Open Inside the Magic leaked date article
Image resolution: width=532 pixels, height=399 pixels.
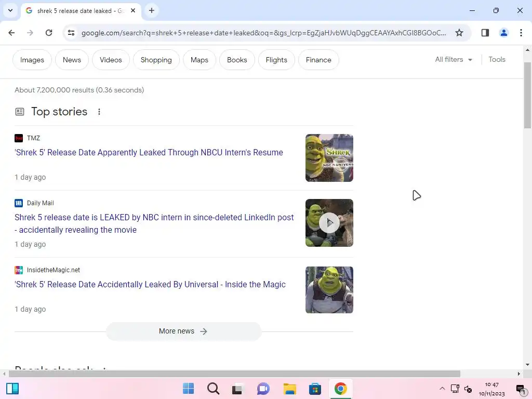tap(150, 284)
